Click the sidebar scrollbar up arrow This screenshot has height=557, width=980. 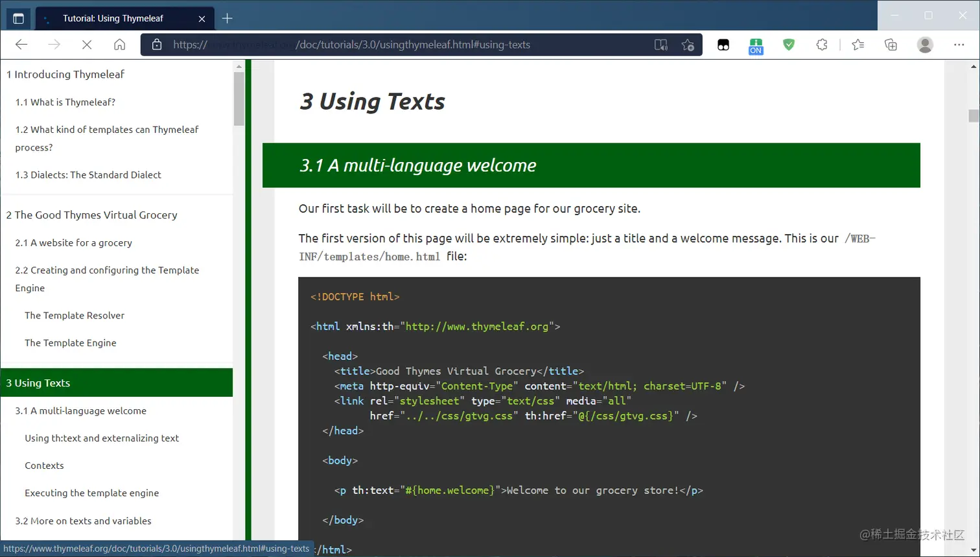[x=239, y=65]
